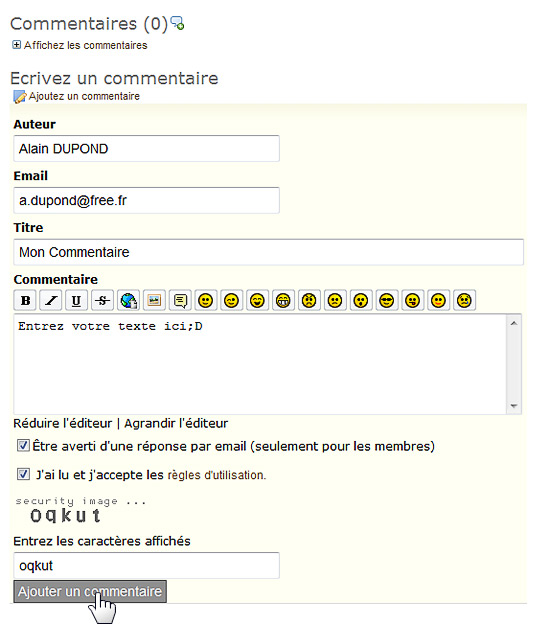This screenshot has width=550, height=624.
Task: Click the add-comment bubble icon beside Commentaires
Action: click(x=177, y=23)
